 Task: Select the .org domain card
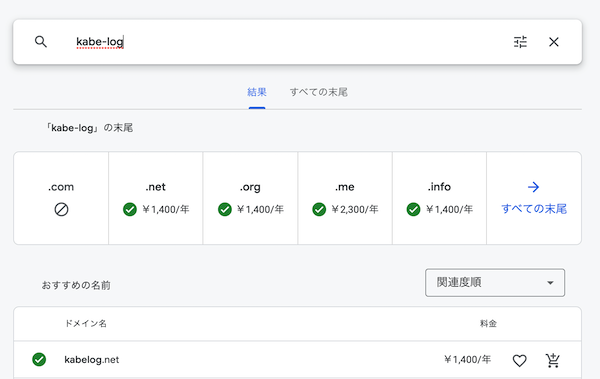point(250,198)
